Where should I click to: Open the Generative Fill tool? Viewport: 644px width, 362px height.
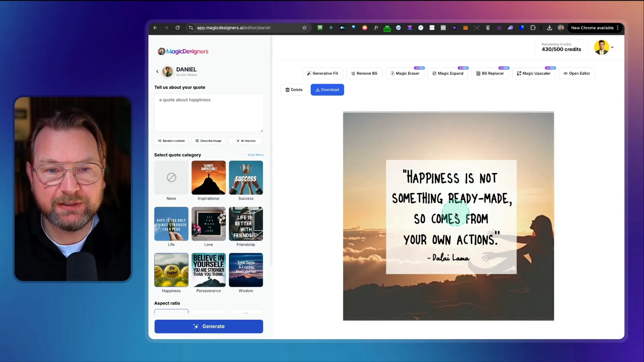click(x=322, y=73)
